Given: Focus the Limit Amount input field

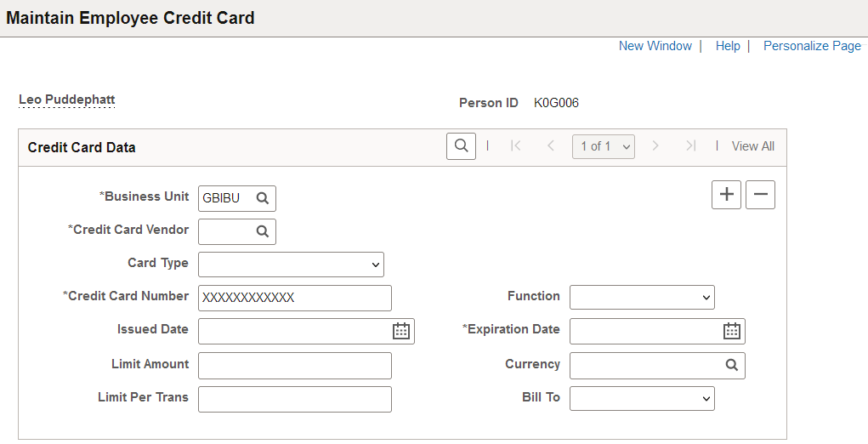Looking at the screenshot, I should click(294, 366).
